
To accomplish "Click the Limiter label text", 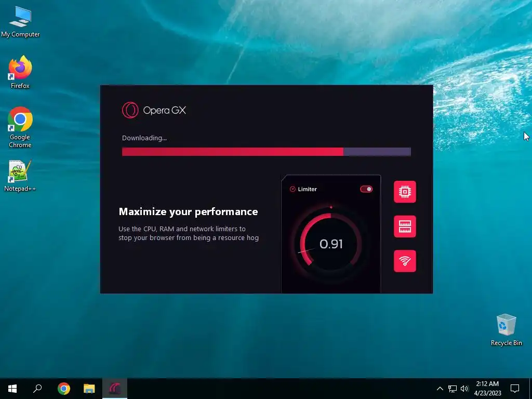I will [x=308, y=189].
